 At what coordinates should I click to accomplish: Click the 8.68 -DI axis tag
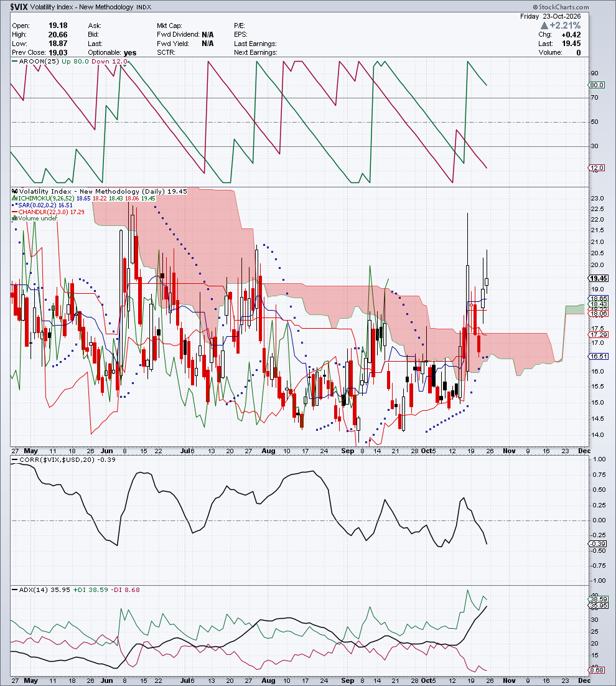(x=597, y=670)
